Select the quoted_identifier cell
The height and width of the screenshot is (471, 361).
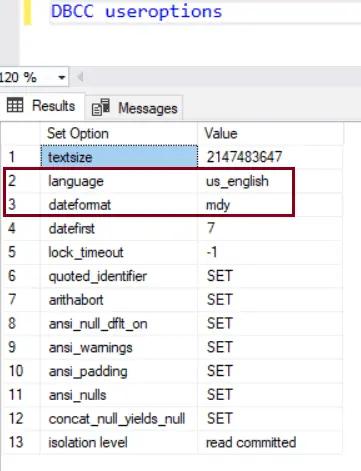point(119,276)
